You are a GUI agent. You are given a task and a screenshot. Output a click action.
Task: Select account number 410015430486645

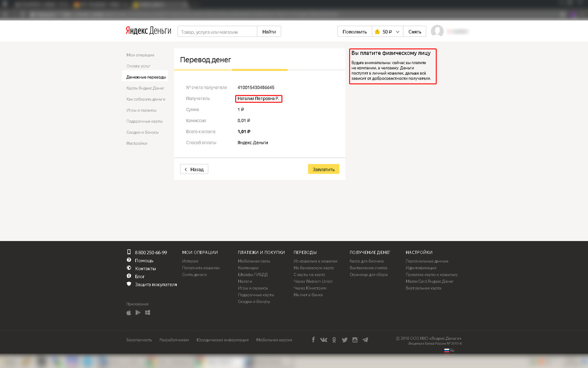click(256, 88)
